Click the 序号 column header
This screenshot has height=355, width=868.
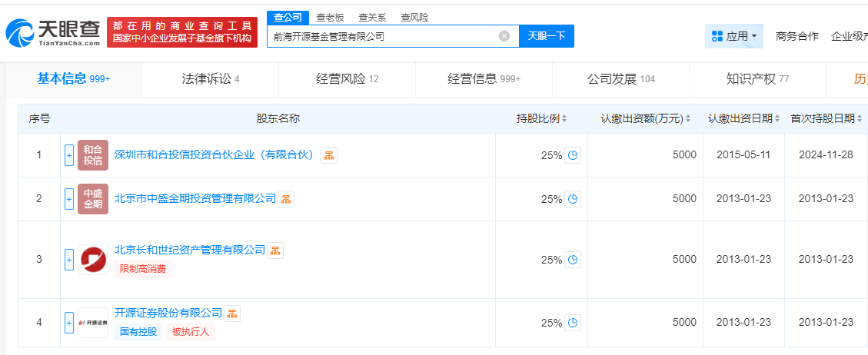pyautogui.click(x=39, y=119)
